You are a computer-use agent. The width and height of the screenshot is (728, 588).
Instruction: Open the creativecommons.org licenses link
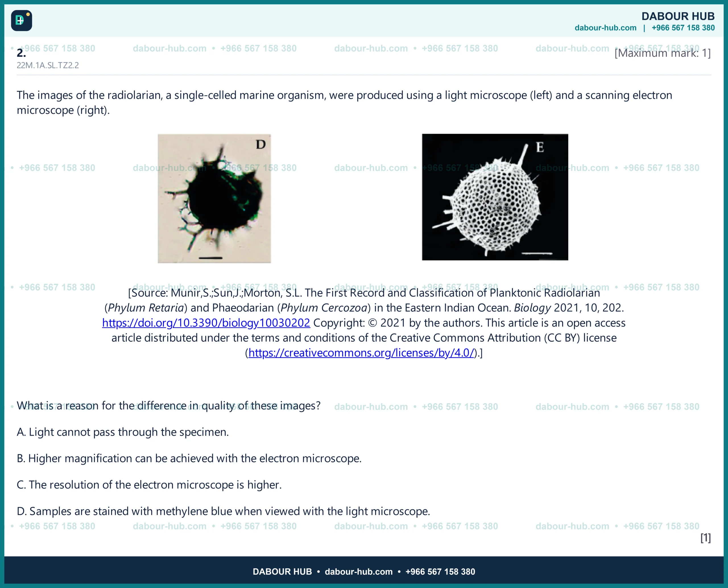[x=361, y=353]
